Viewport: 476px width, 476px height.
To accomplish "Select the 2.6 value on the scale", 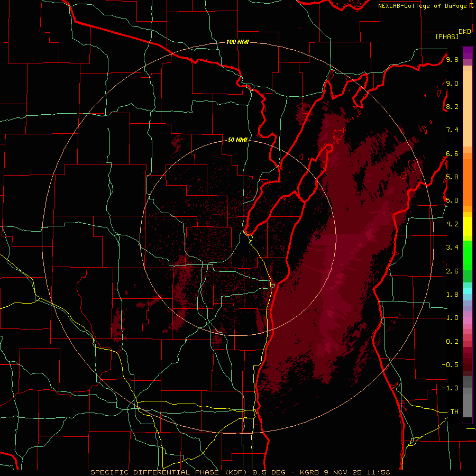I will tap(452, 271).
